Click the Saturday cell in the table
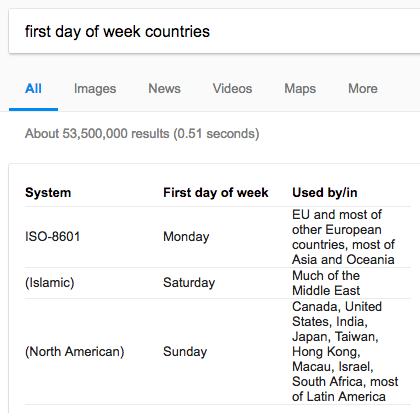This screenshot has height=413, width=420. (189, 283)
